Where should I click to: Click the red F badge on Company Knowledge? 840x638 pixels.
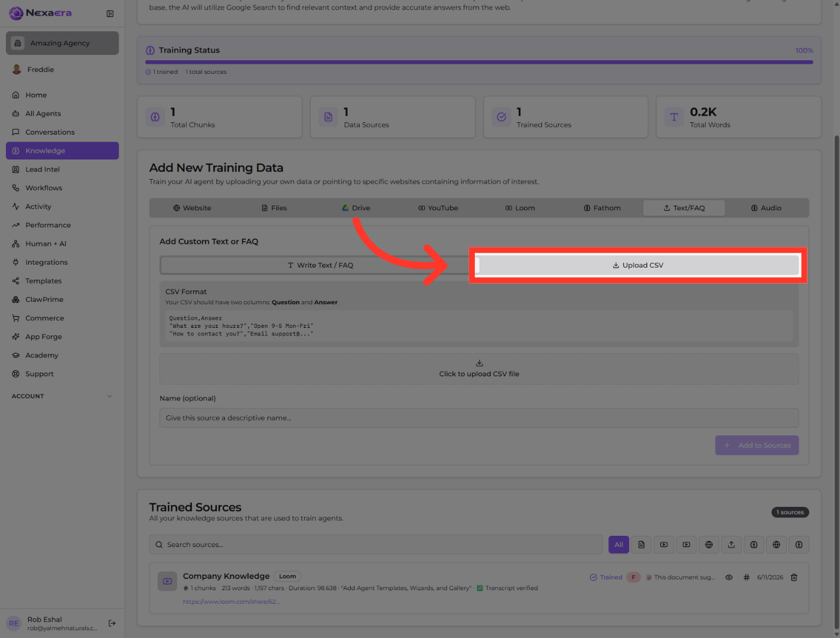(x=633, y=578)
